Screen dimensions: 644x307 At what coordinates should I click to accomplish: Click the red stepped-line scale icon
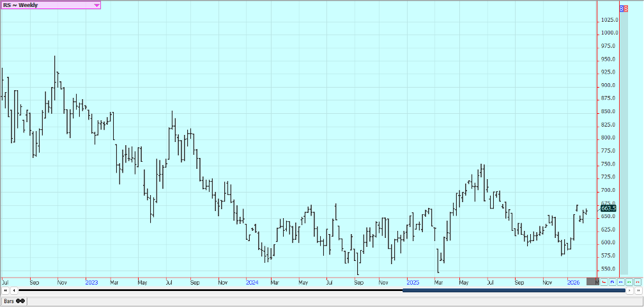pos(604,281)
